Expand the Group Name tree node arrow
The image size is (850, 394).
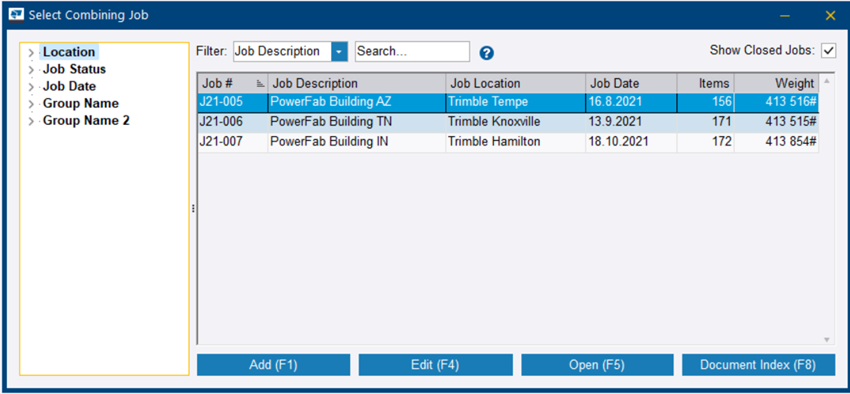tap(31, 104)
